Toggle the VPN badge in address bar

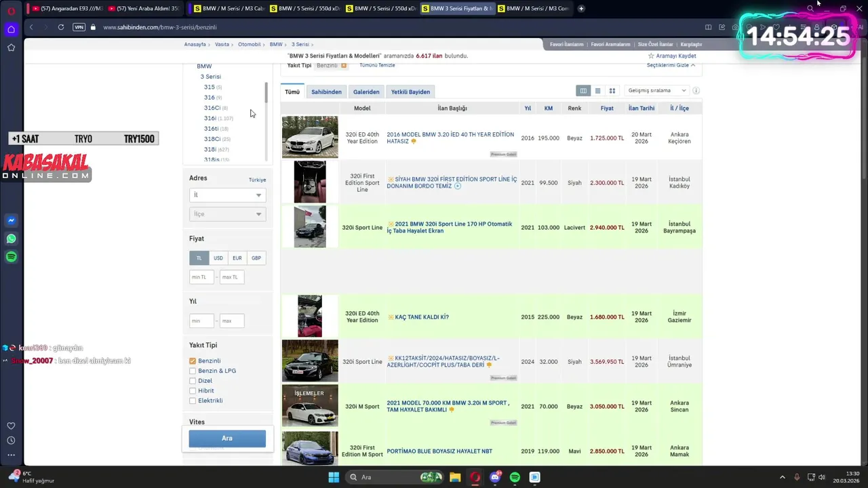[x=79, y=27]
